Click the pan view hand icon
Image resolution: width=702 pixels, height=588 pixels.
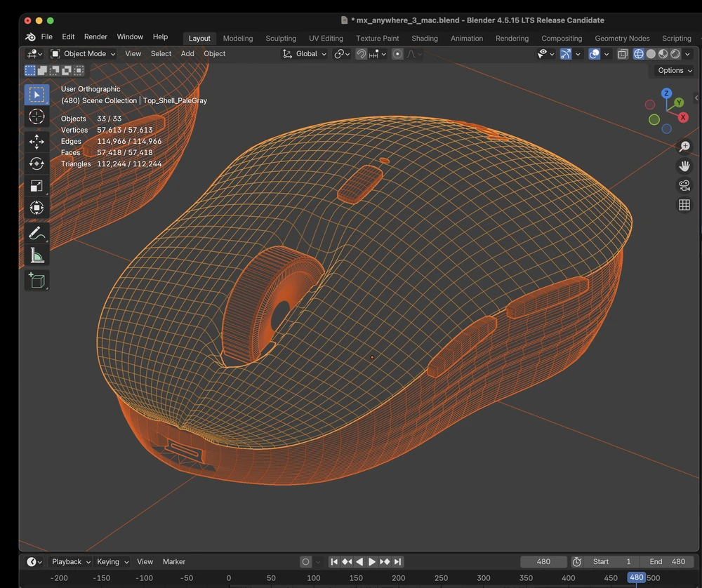pos(684,166)
